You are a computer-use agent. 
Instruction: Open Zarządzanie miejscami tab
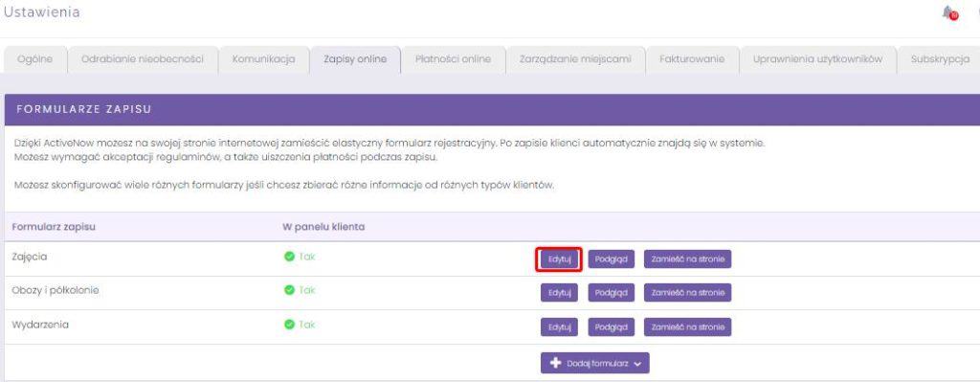tap(575, 59)
